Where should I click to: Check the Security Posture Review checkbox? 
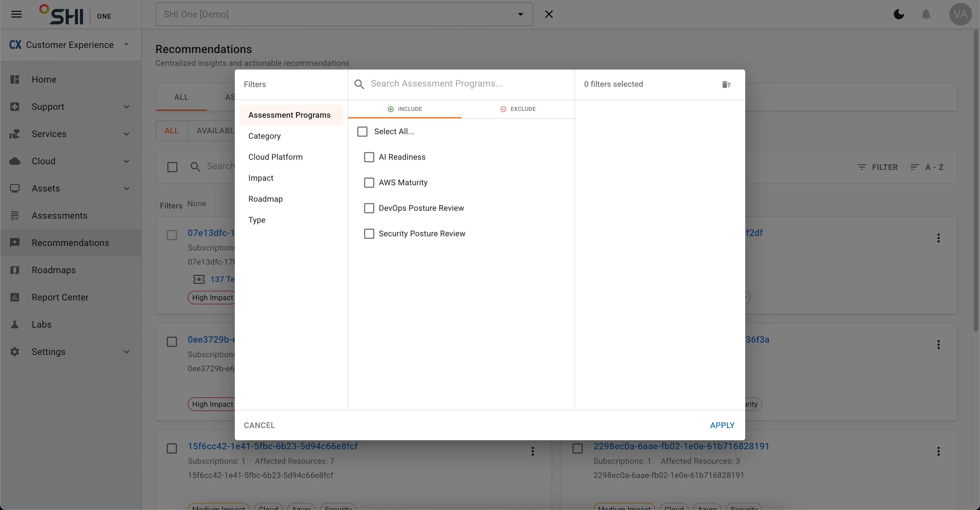pyautogui.click(x=369, y=234)
